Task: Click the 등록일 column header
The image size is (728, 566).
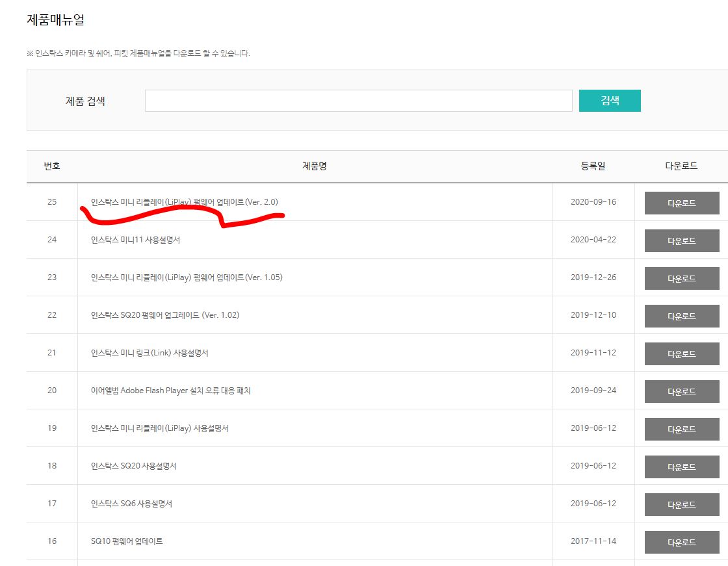Action: 593,166
